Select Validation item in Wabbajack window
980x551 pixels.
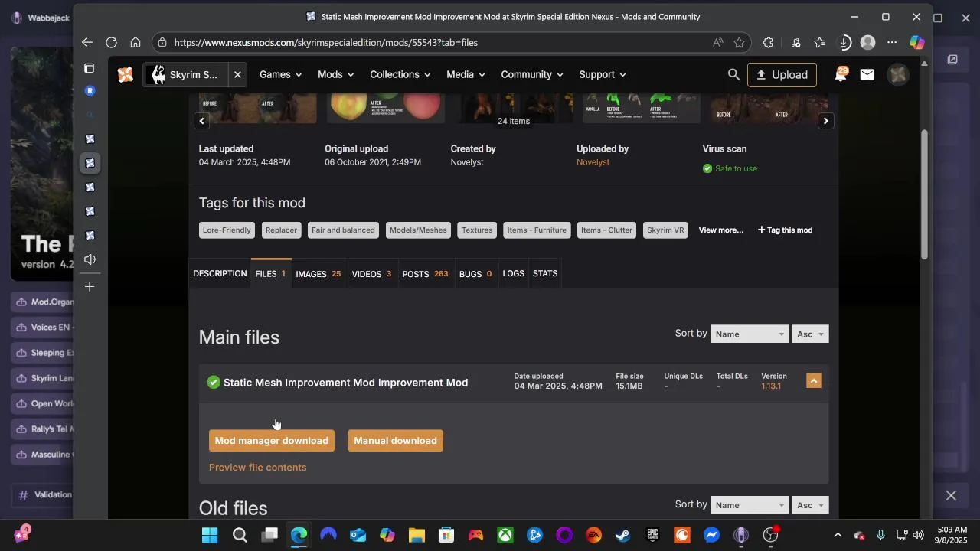coord(43,495)
